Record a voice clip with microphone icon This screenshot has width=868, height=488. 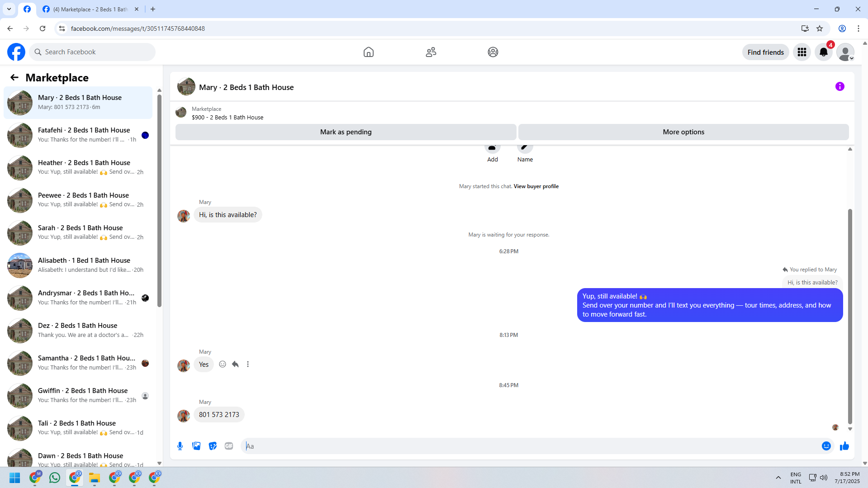click(x=180, y=446)
